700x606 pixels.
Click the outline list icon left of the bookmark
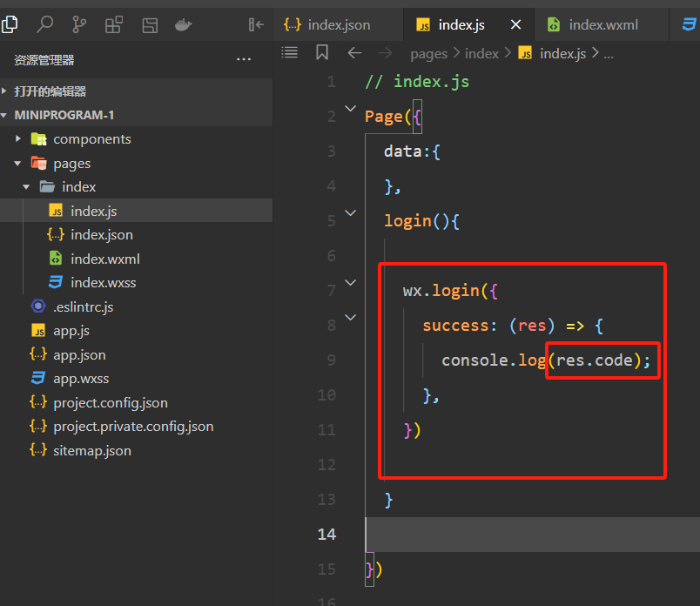pyautogui.click(x=290, y=53)
